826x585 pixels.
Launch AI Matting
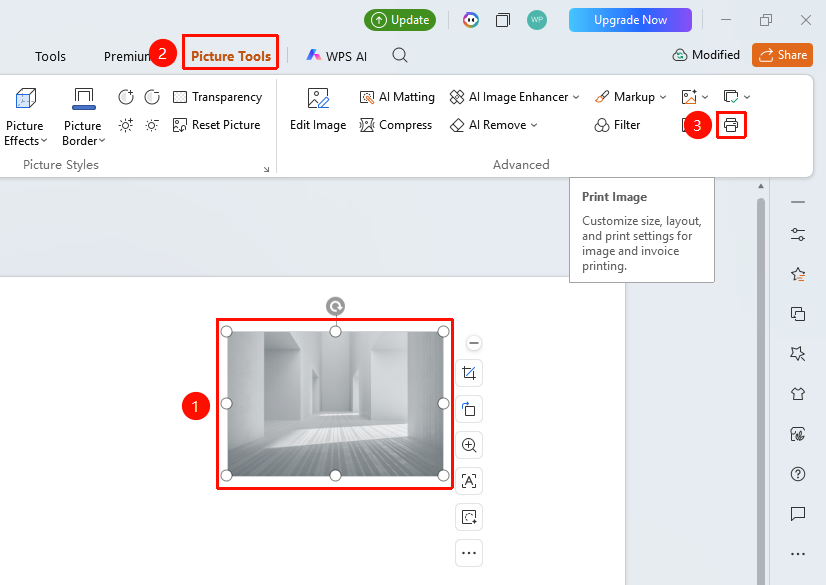[397, 97]
